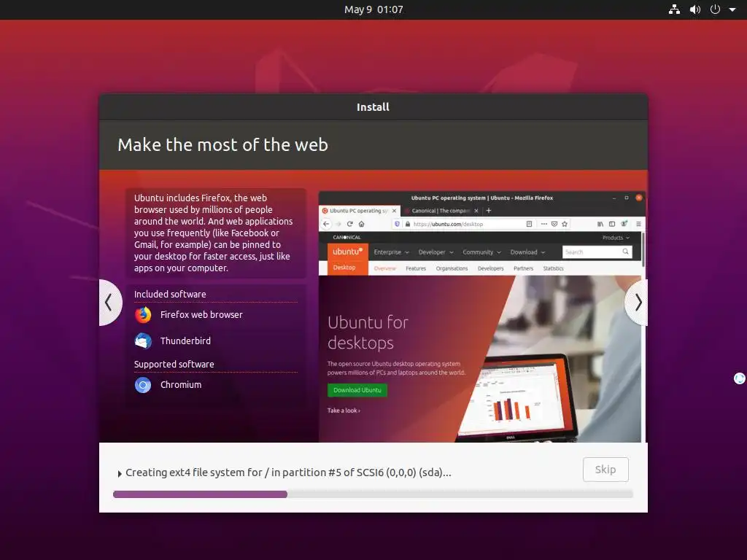Click the 'Supported software' heading
Image resolution: width=747 pixels, height=560 pixels.
[x=174, y=365]
